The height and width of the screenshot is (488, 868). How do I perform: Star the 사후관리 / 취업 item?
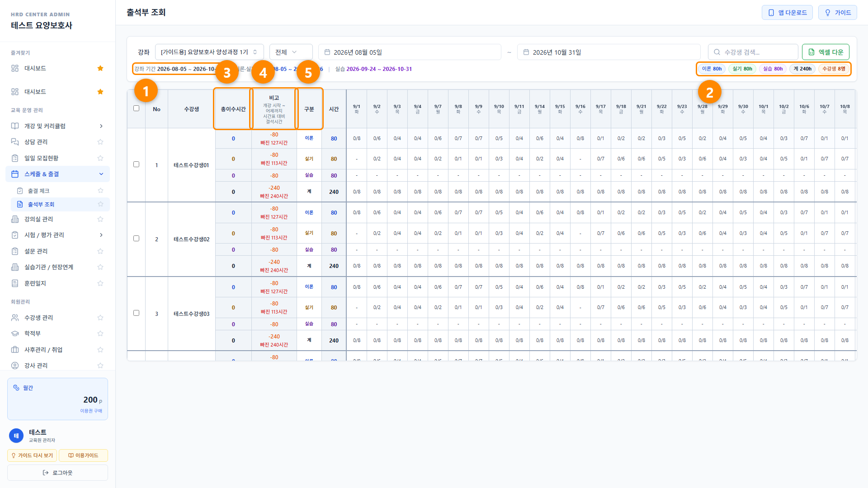click(x=100, y=350)
